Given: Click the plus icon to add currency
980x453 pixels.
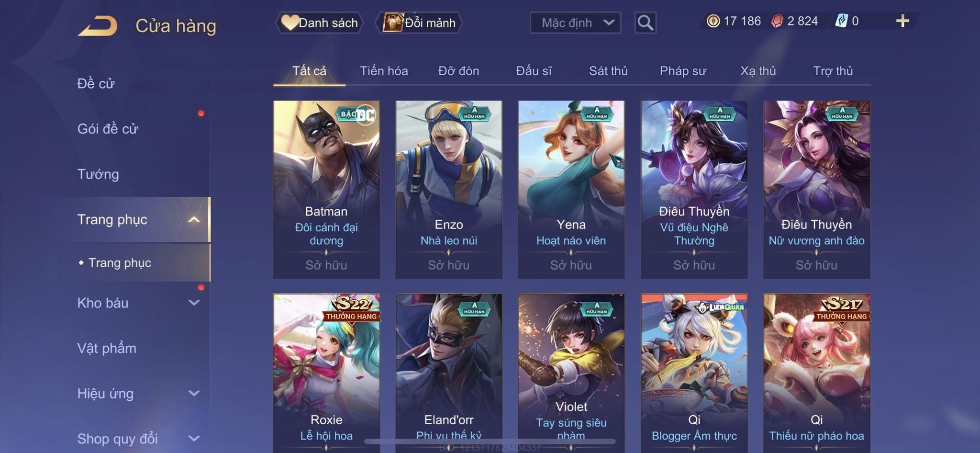Looking at the screenshot, I should [x=902, y=21].
